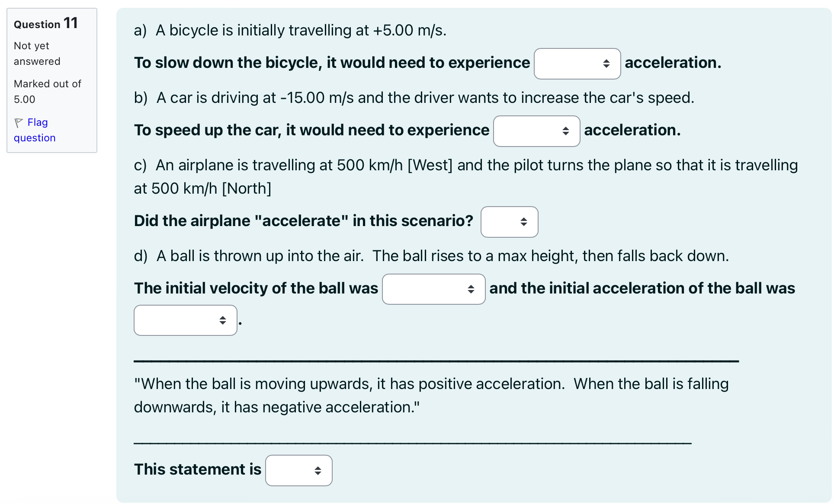Open the ball initial velocity selector
The image size is (834, 504).
pyautogui.click(x=433, y=289)
